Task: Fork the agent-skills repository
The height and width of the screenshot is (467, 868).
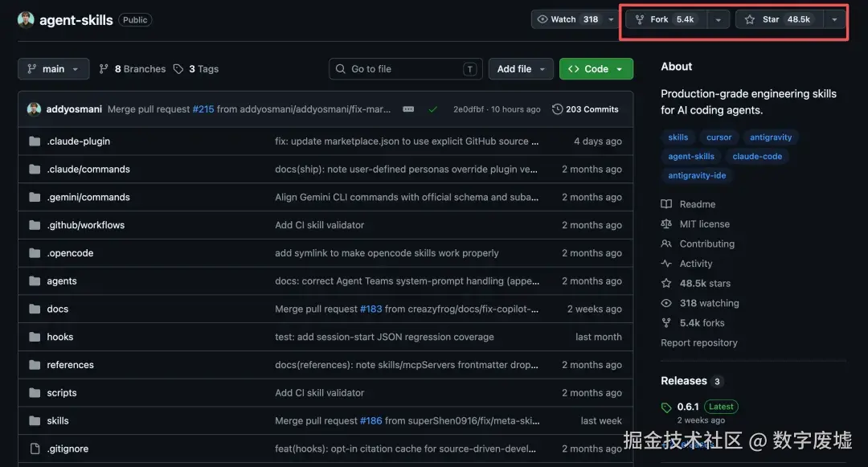Action: coord(666,19)
